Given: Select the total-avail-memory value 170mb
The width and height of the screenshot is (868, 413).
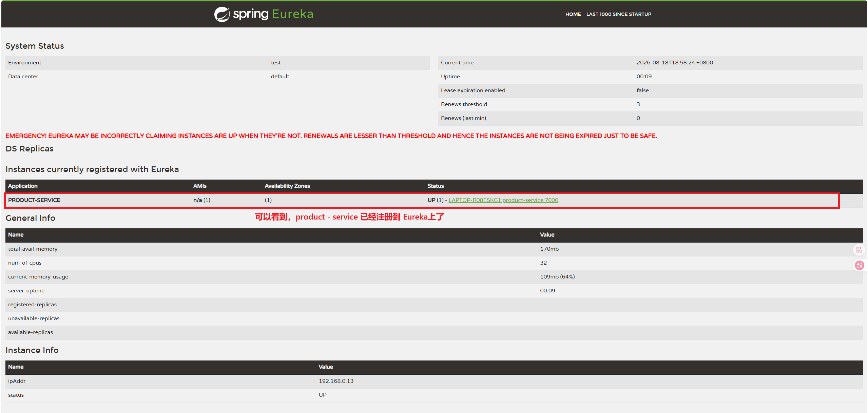Looking at the screenshot, I should coord(549,249).
